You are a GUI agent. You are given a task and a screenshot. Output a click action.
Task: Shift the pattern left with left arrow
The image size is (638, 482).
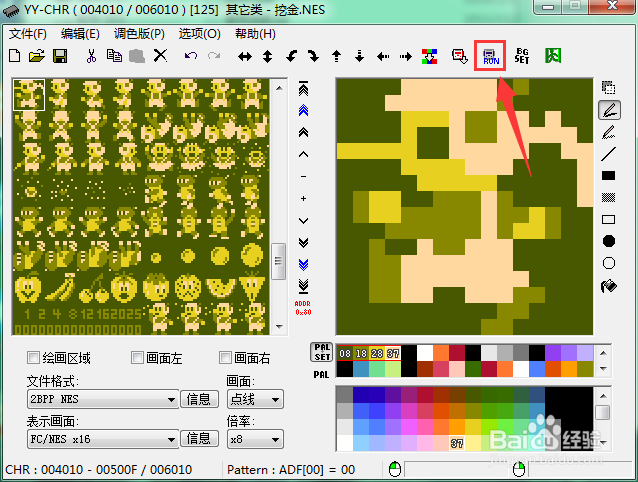(382, 56)
